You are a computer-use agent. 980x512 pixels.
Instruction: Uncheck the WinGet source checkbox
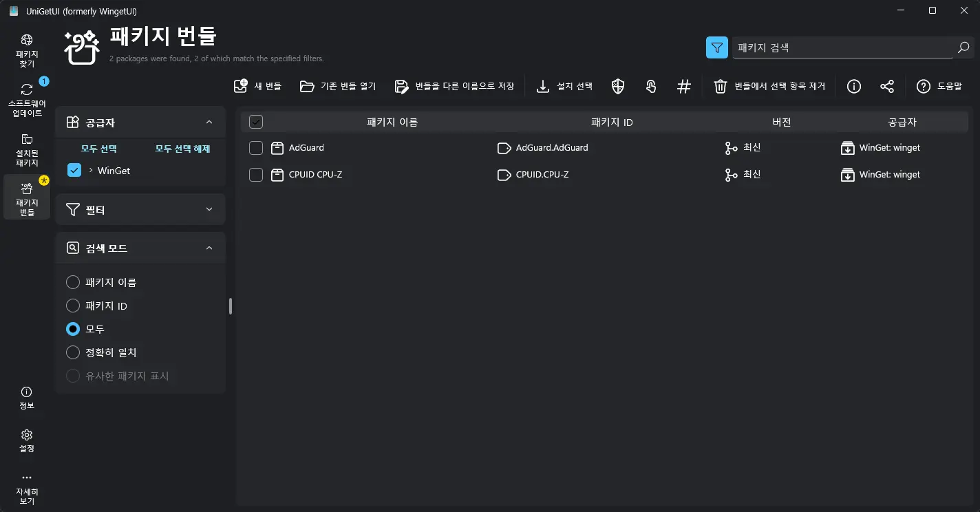pos(74,170)
